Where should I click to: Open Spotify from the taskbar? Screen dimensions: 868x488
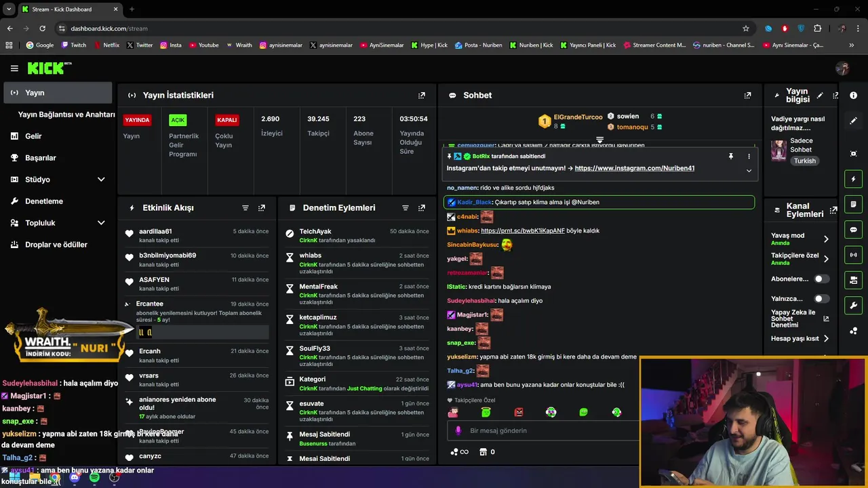tap(94, 478)
